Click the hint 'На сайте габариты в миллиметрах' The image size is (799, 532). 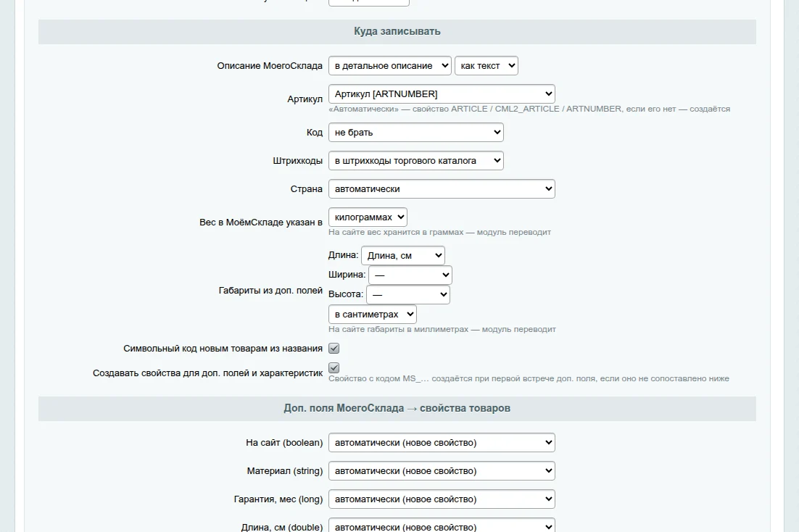pyautogui.click(x=442, y=329)
